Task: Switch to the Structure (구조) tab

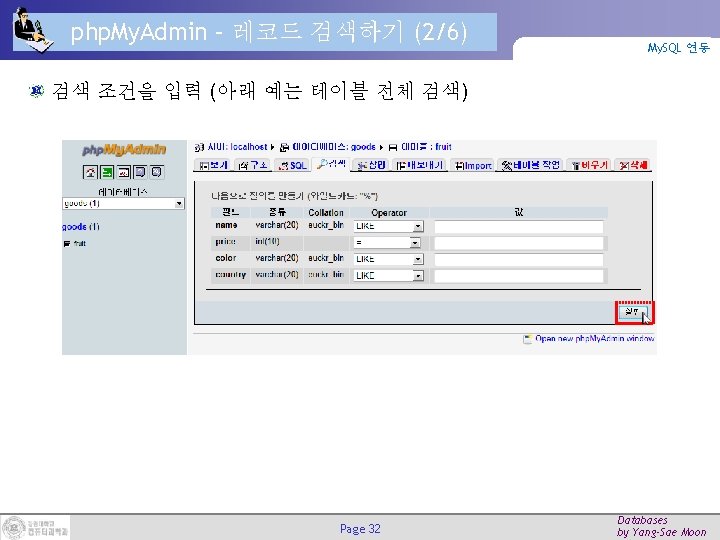Action: [x=253, y=165]
